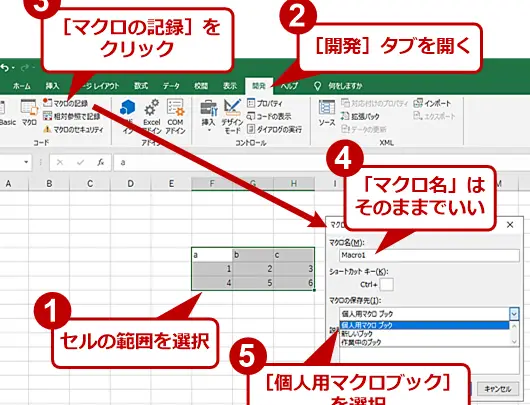Click 対応付けのプロパティ map properties
530x405 pixels.
tap(375, 103)
